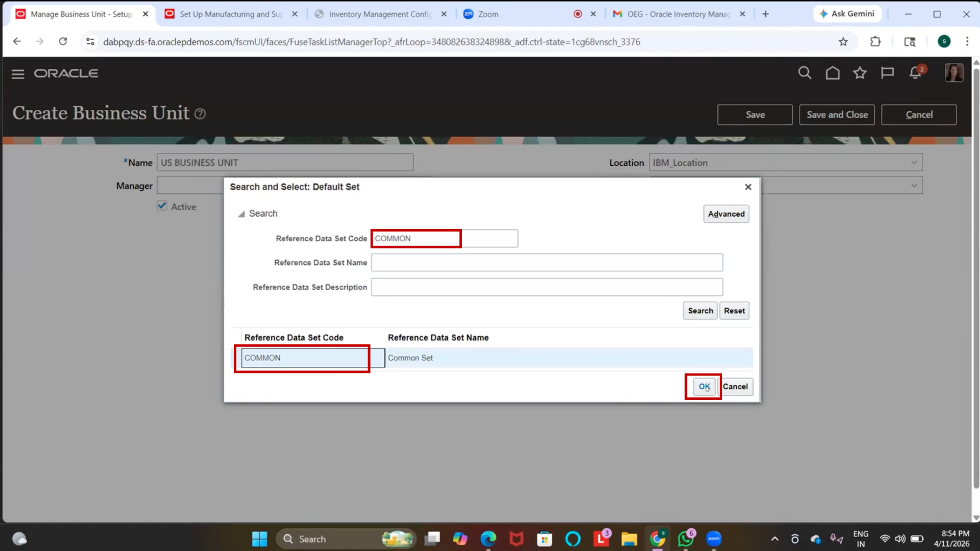The width and height of the screenshot is (980, 551).
Task: Open the user profile avatar
Action: [954, 73]
